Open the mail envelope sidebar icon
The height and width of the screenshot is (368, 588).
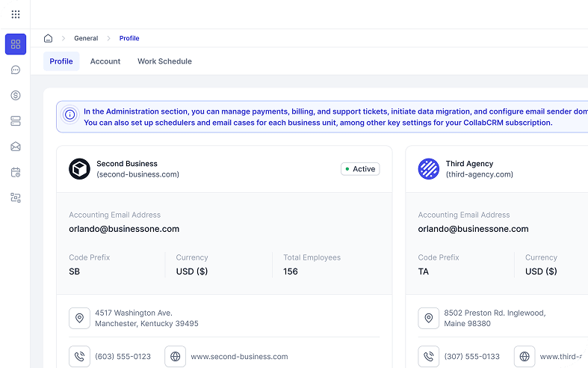point(16,147)
